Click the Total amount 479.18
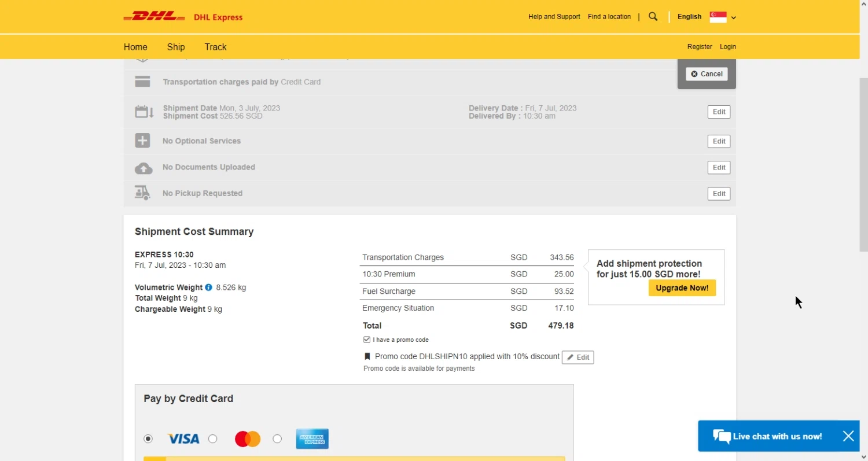This screenshot has width=868, height=461. (x=561, y=326)
